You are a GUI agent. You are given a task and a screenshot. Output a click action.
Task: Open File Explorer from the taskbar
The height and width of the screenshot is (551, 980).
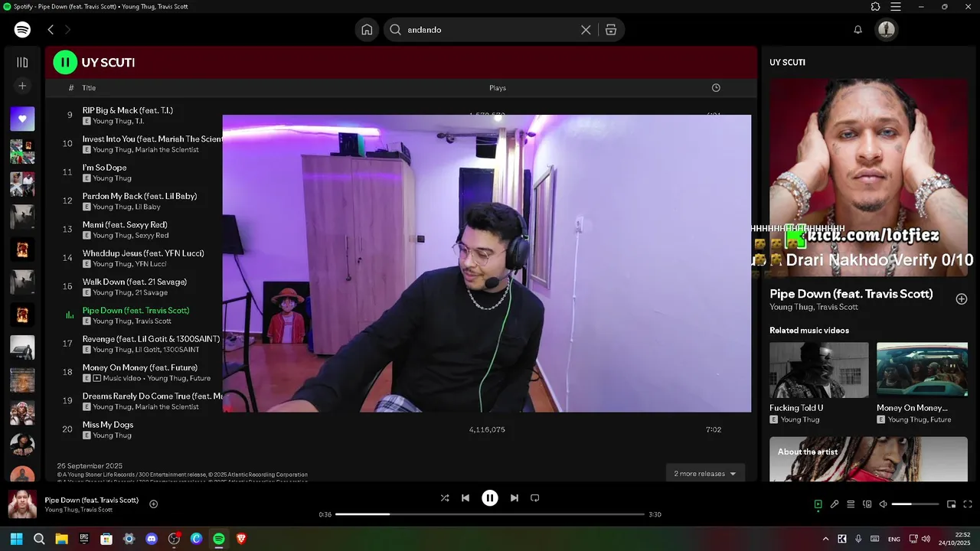point(61,539)
